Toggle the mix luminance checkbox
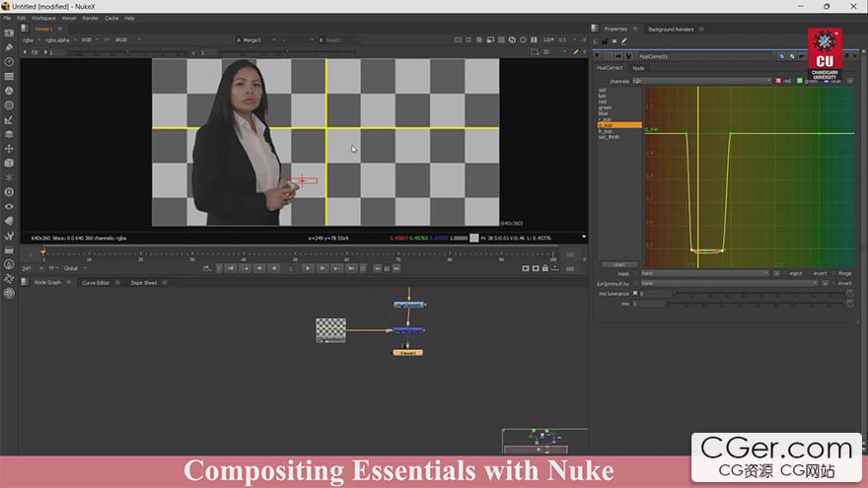 [635, 293]
